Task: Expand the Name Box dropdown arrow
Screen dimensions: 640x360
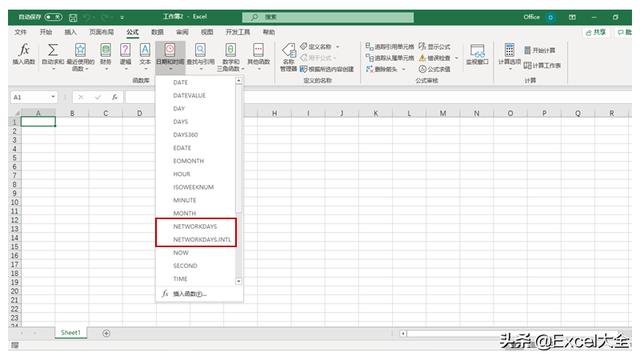Action: pyautogui.click(x=53, y=97)
